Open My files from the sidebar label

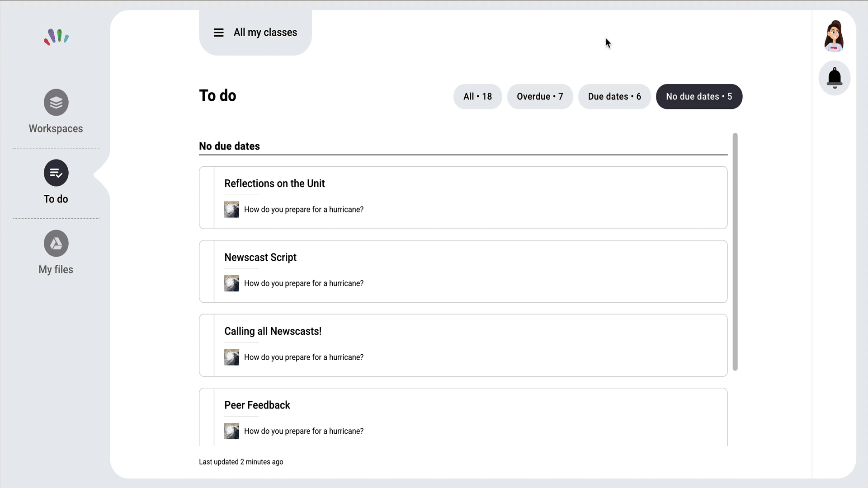point(56,269)
